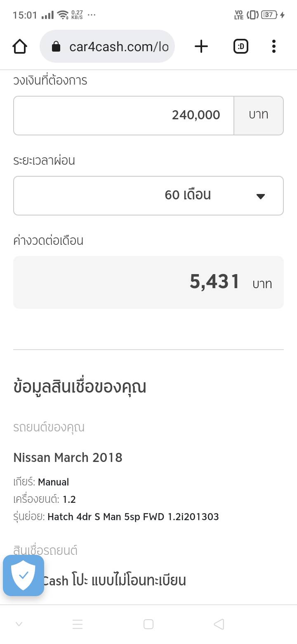Edit the 240,000 loan amount field
Screen dimensions: 297x644
point(124,116)
